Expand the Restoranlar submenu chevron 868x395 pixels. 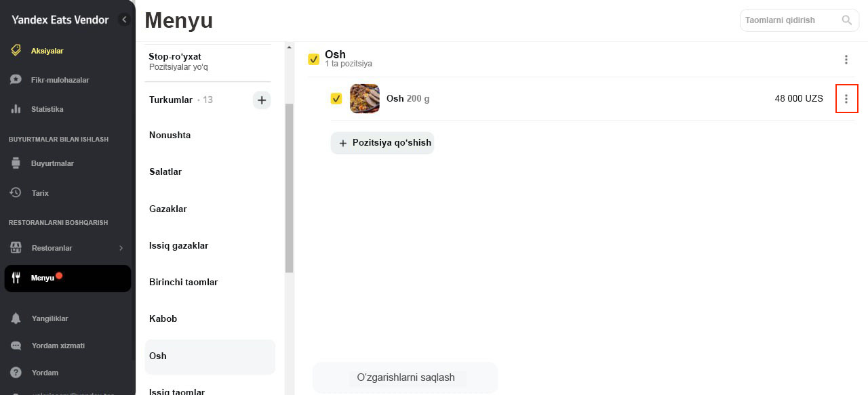(x=121, y=248)
